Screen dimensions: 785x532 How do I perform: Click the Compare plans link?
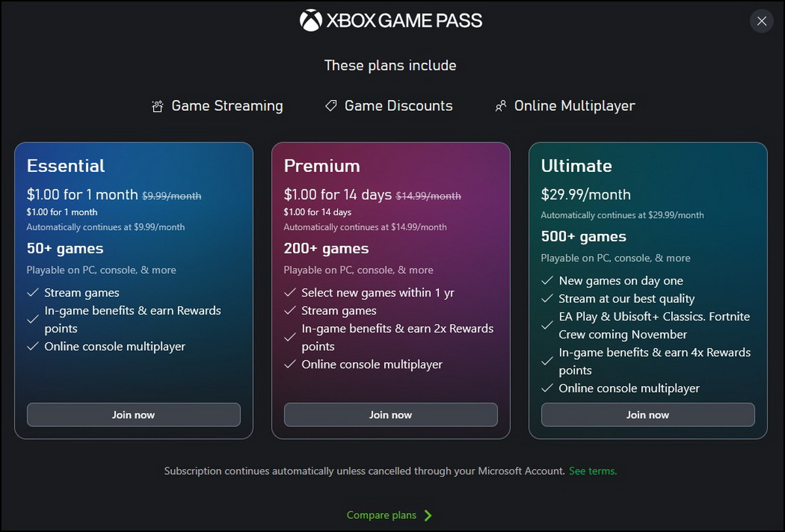pos(381,515)
